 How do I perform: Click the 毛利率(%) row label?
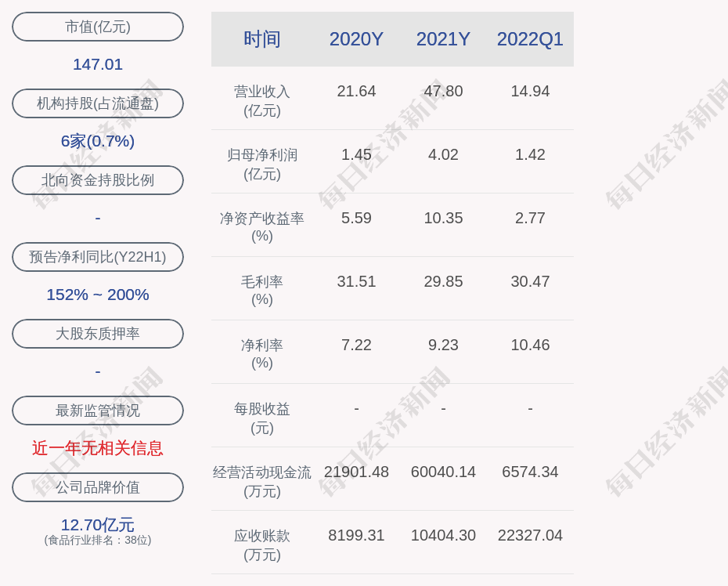tap(262, 290)
